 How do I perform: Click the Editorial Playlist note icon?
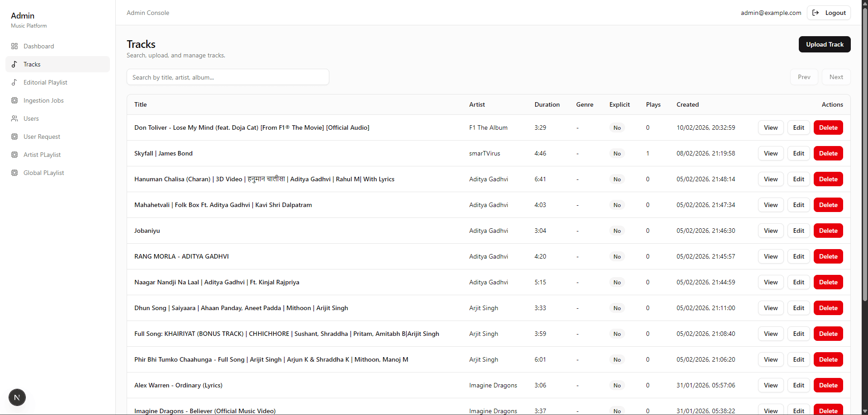14,82
